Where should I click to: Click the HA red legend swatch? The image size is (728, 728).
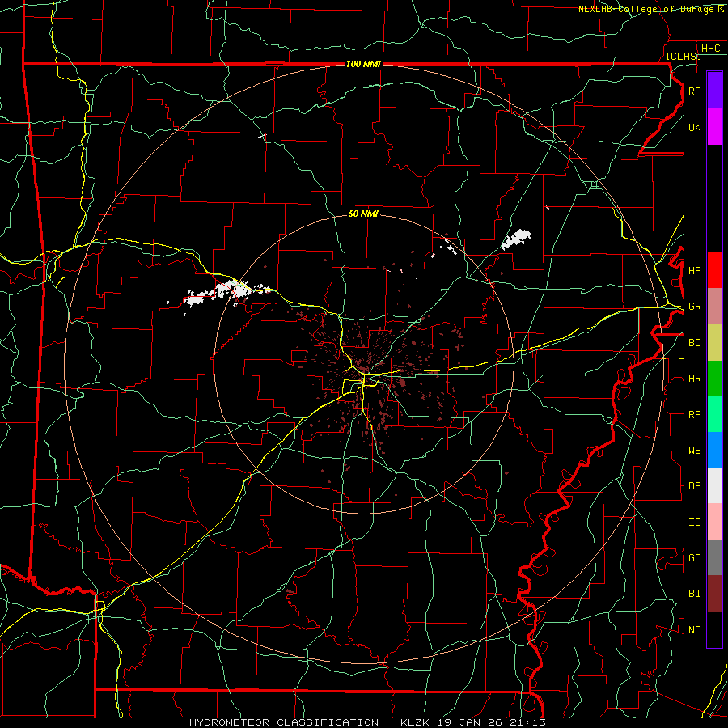click(714, 270)
